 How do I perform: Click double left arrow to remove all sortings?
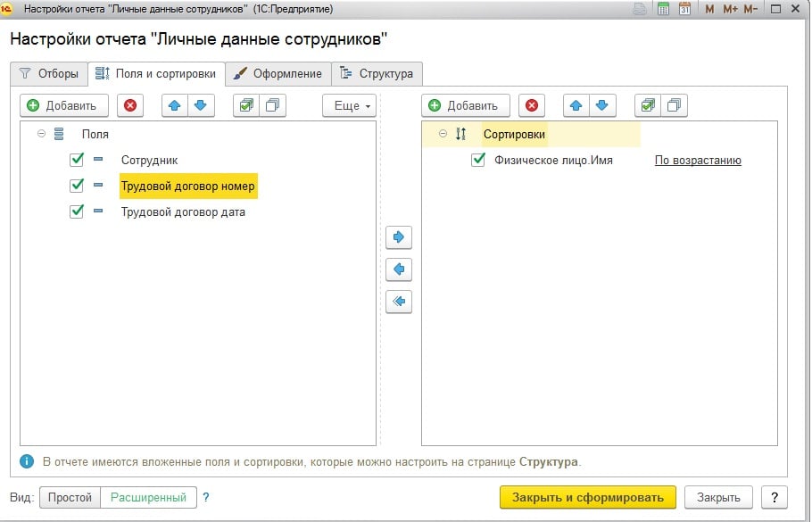(399, 302)
